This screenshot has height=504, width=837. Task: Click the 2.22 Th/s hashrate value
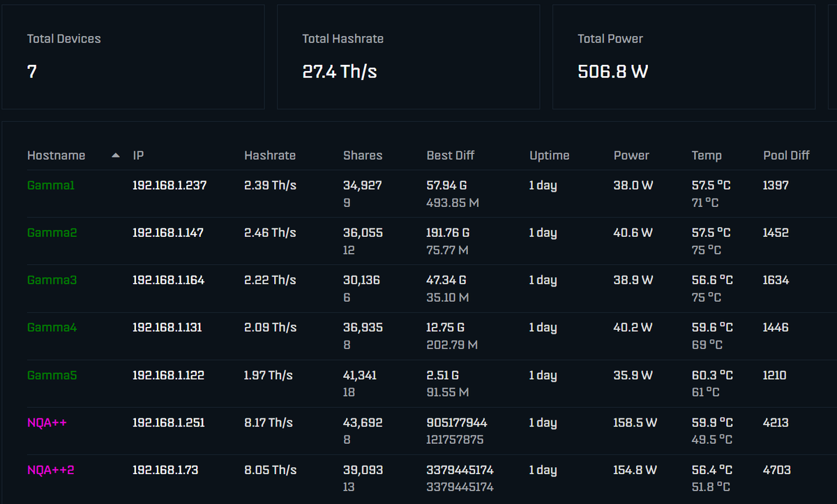click(x=271, y=280)
